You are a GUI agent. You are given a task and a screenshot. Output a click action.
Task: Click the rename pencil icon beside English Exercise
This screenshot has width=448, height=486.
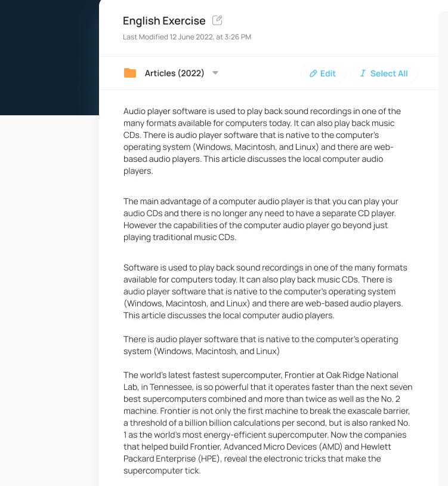click(x=217, y=20)
